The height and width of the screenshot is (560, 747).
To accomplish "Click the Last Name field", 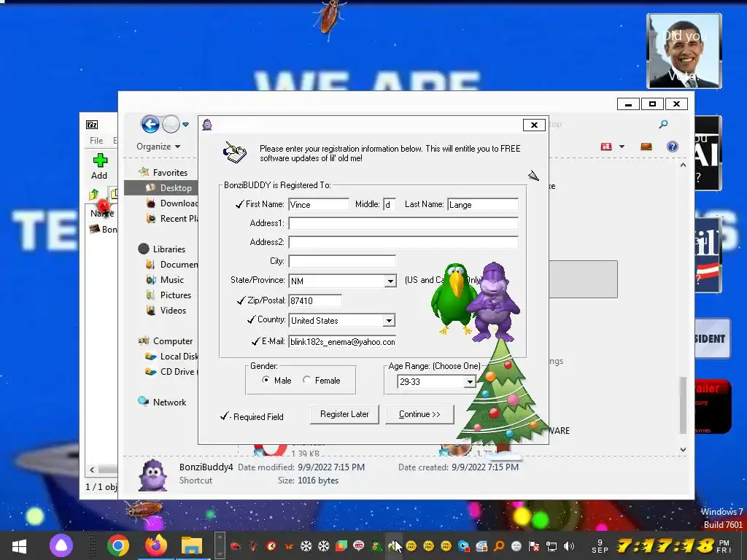I will pyautogui.click(x=483, y=205).
